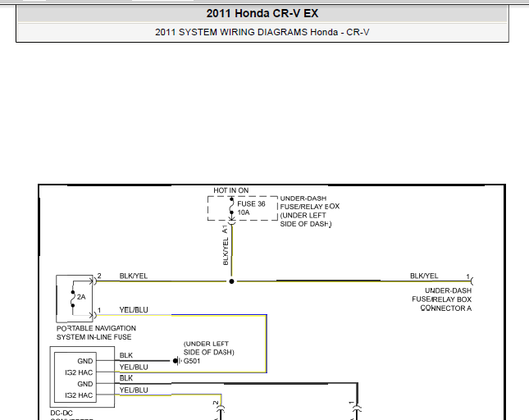Click '(UNDER LEFT' text above G501

[x=206, y=344]
